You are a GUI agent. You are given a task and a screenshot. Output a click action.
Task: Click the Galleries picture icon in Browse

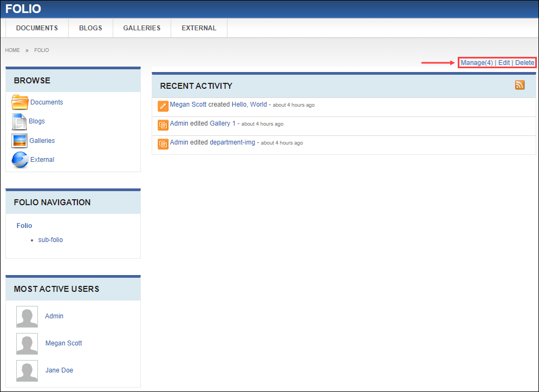tap(20, 141)
